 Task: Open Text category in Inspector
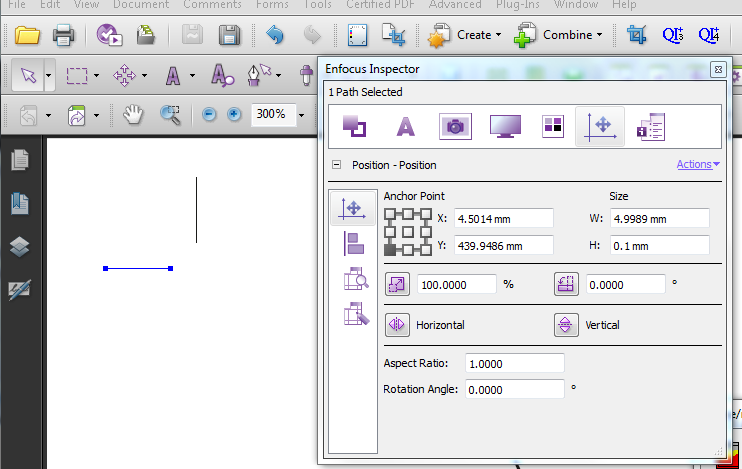tap(406, 126)
